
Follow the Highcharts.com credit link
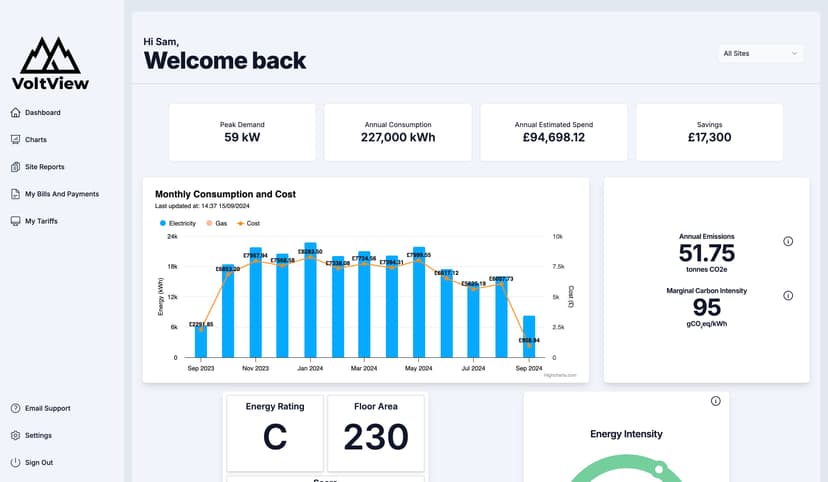pyautogui.click(x=555, y=375)
